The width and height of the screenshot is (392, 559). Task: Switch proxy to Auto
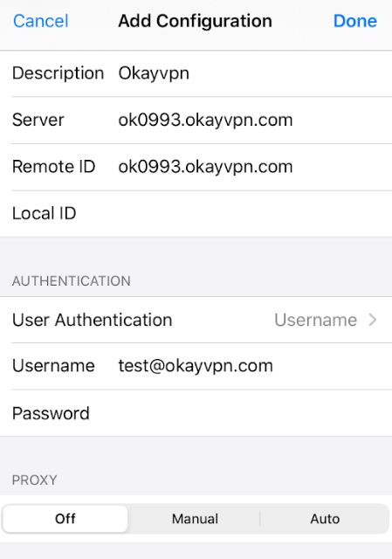325,519
